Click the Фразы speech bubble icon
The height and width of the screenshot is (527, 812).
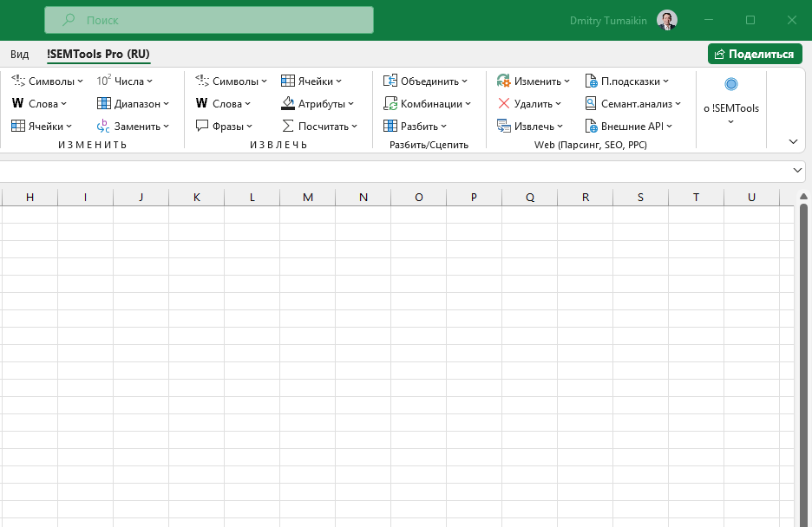pos(202,127)
